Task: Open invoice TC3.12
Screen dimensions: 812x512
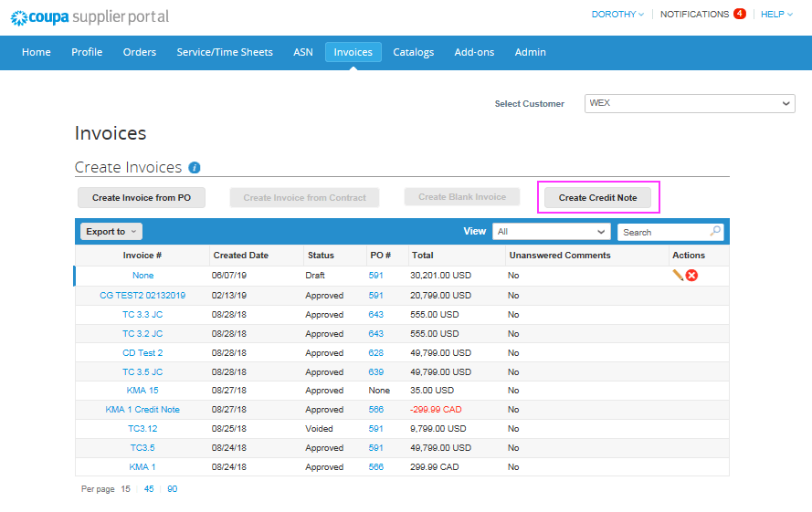Action: [142, 429]
